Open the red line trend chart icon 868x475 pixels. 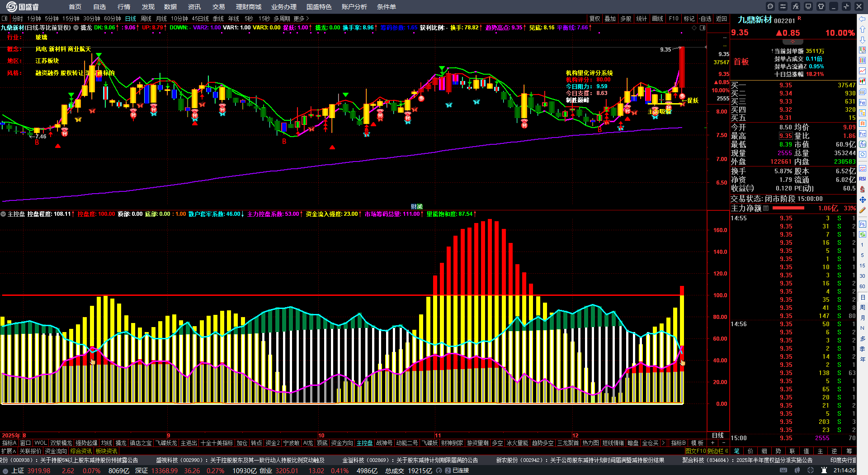pos(863,71)
